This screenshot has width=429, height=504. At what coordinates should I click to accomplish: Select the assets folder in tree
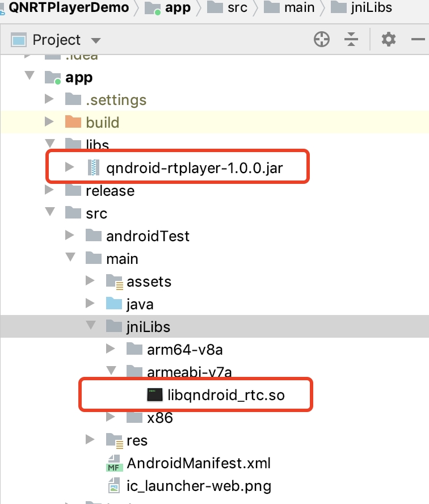click(x=148, y=282)
